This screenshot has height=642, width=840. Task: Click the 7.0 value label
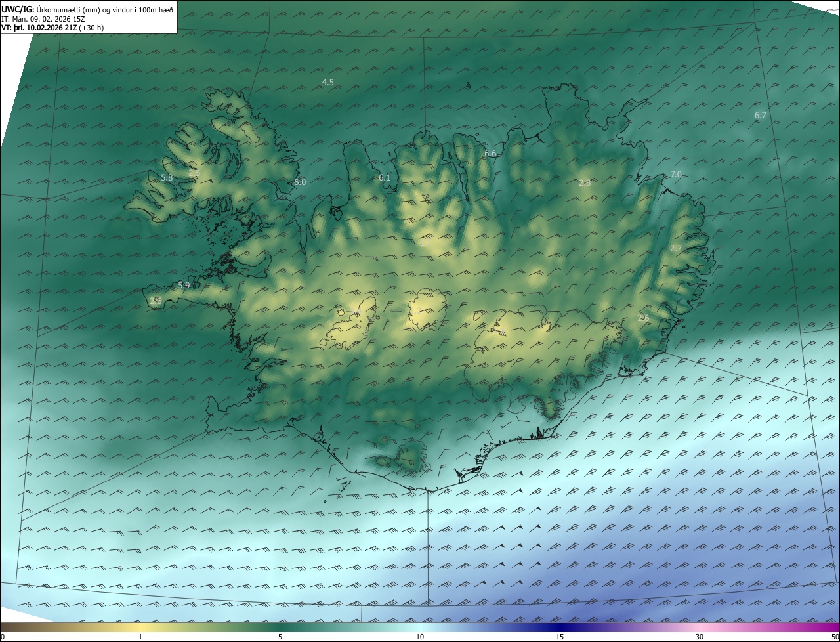pos(676,174)
